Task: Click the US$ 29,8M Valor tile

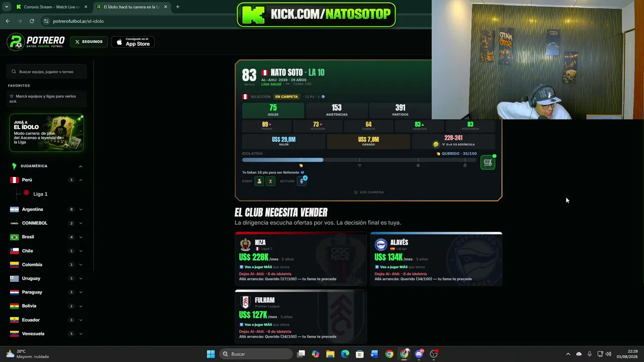Action: click(284, 141)
